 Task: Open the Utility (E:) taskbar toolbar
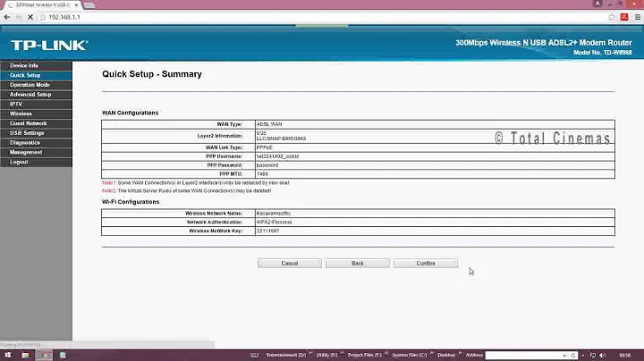tap(326, 356)
